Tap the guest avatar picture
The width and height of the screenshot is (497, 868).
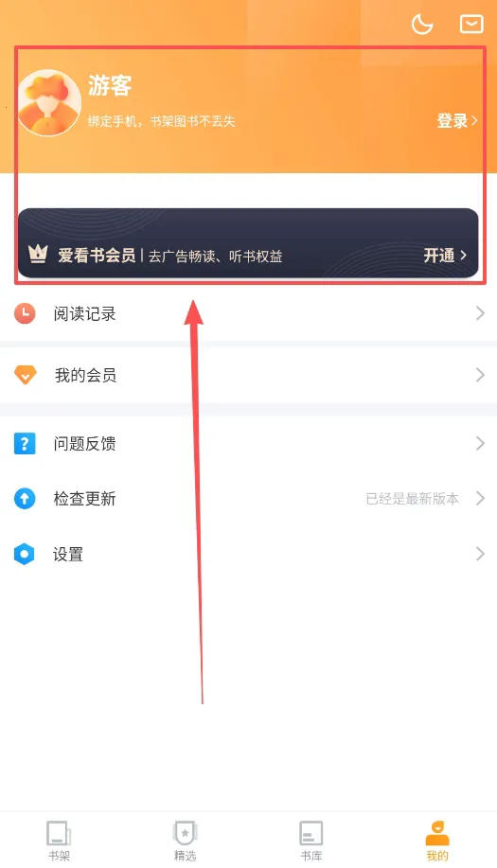point(49,103)
